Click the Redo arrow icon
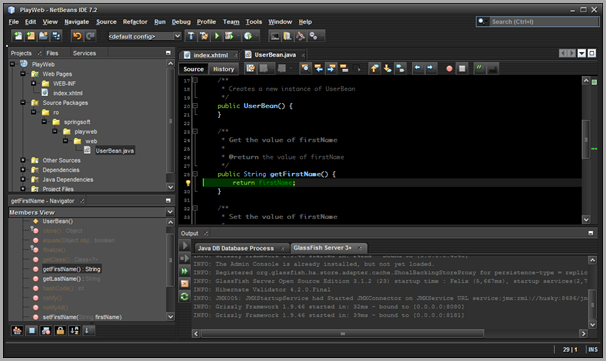This screenshot has width=606, height=361. 90,36
